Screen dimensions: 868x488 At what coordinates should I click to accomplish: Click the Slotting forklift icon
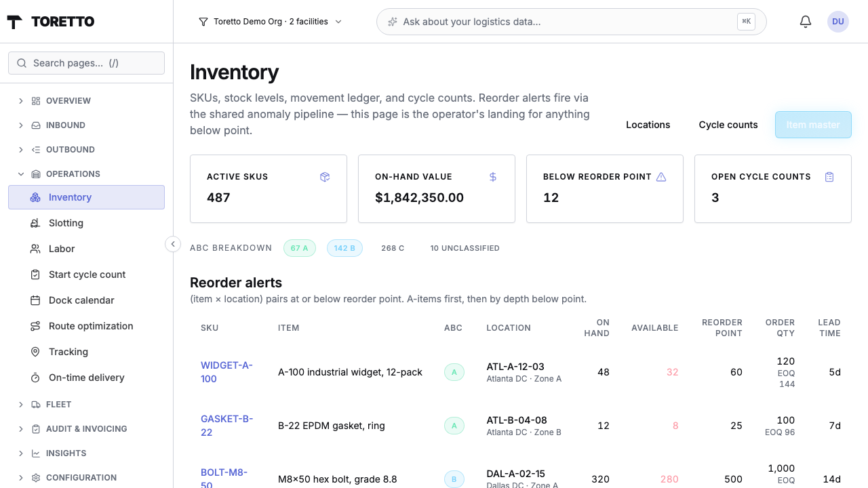(x=35, y=223)
